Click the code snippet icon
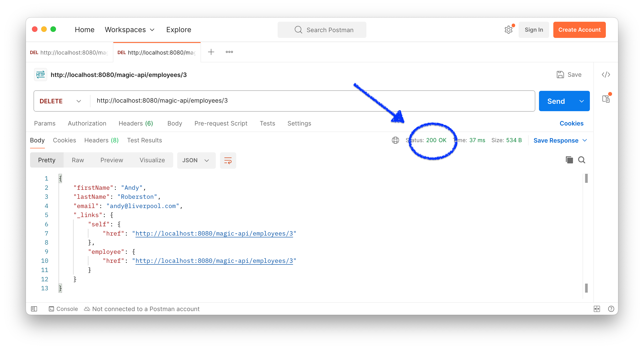Viewport: 644px width, 349px height. [606, 75]
